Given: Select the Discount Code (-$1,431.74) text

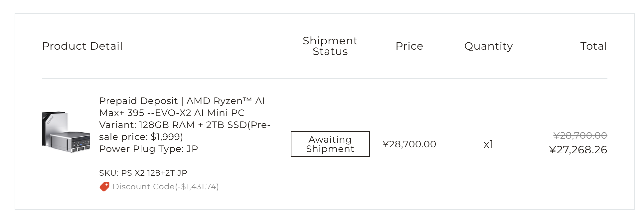Looking at the screenshot, I should click(166, 187).
